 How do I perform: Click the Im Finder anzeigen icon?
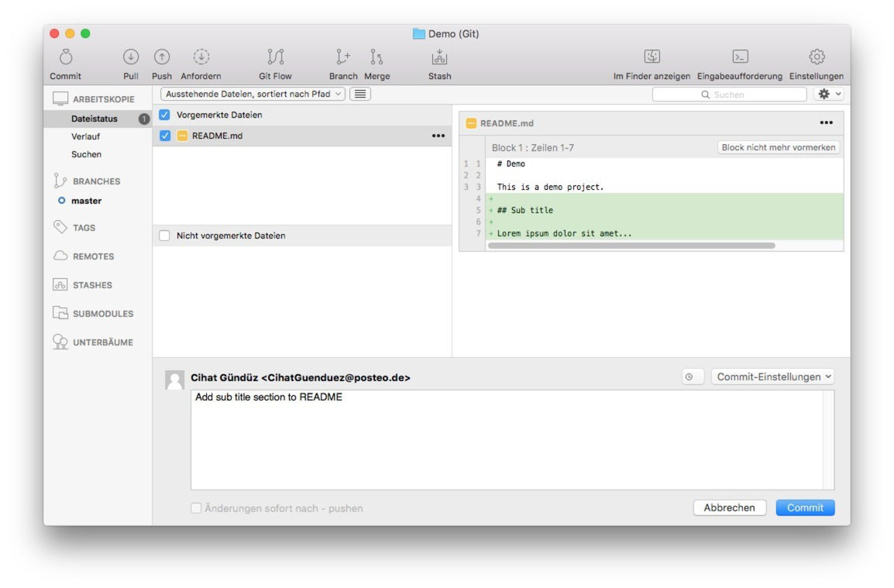tap(652, 57)
